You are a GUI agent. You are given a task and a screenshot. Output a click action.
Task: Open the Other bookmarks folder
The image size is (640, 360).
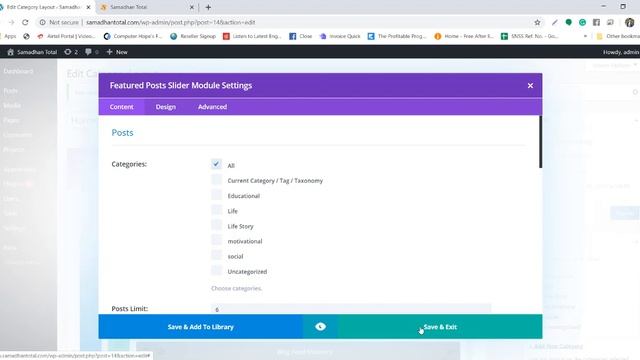coord(618,36)
